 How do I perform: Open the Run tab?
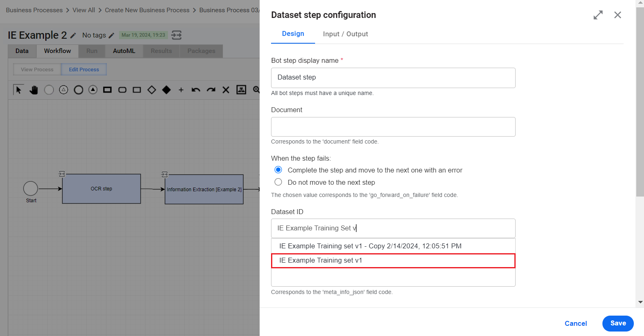(x=92, y=51)
